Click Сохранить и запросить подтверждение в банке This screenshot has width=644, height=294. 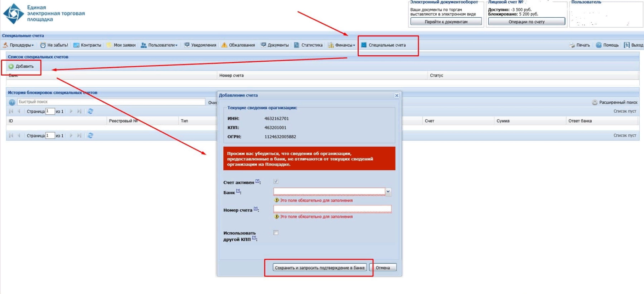tap(319, 268)
